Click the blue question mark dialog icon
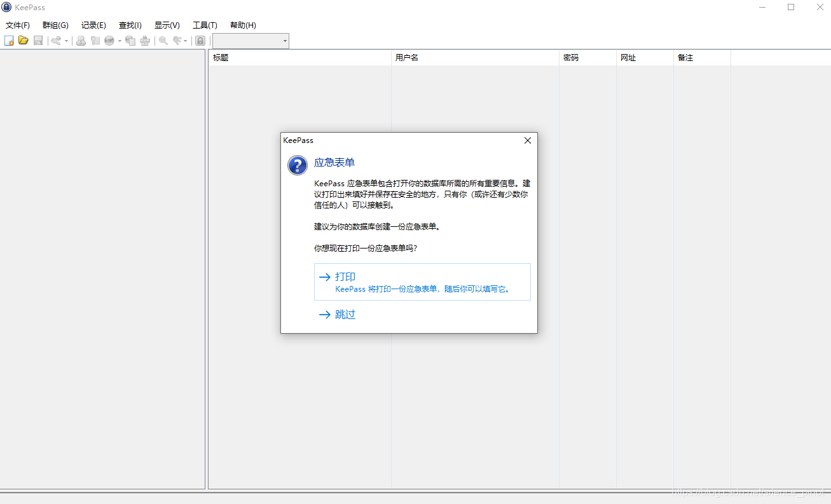The image size is (831, 504). (x=298, y=165)
